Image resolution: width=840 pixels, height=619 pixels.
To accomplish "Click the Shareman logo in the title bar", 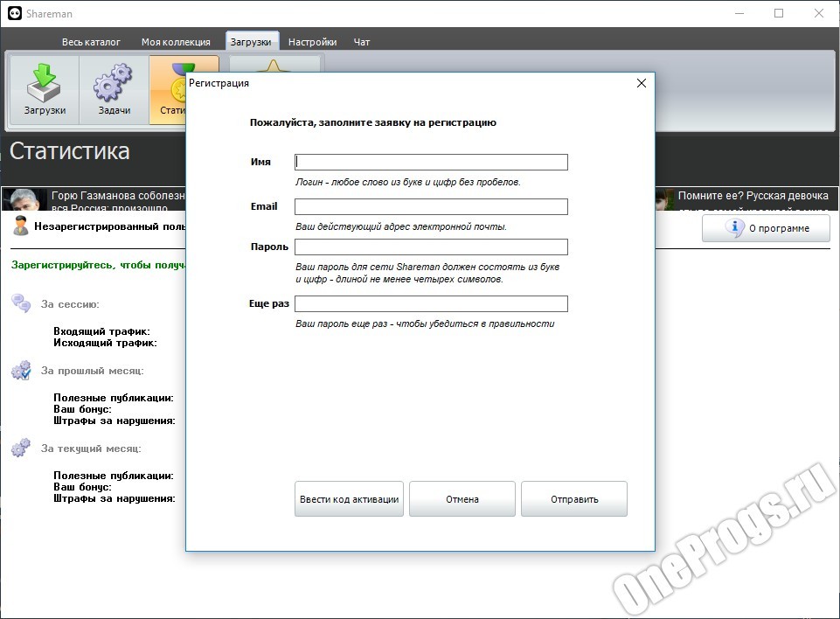I will point(15,13).
